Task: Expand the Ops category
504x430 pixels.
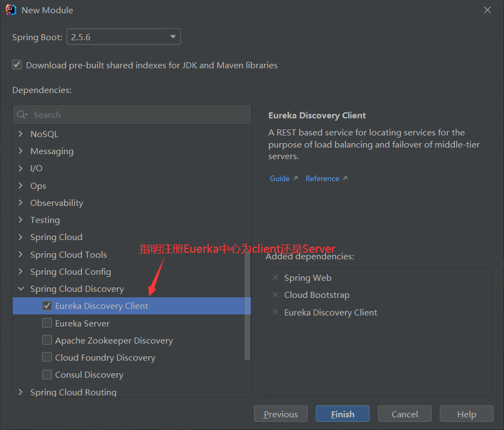Action: pos(20,186)
